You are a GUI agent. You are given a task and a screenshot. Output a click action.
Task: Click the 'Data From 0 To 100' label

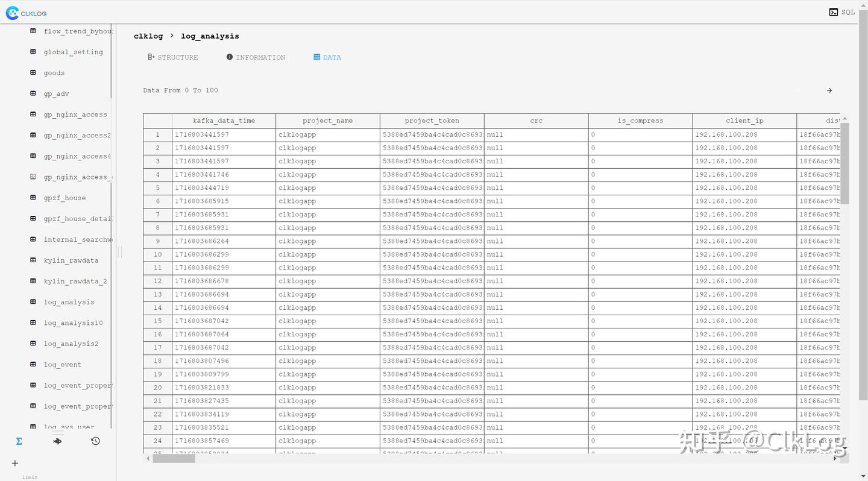[180, 90]
